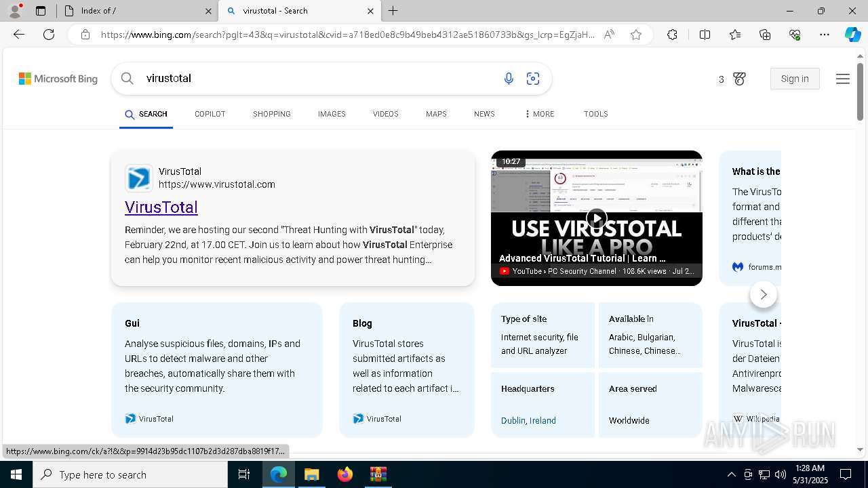The image size is (868, 488).
Task: Open Bing hamburger settings menu
Action: 843,79
